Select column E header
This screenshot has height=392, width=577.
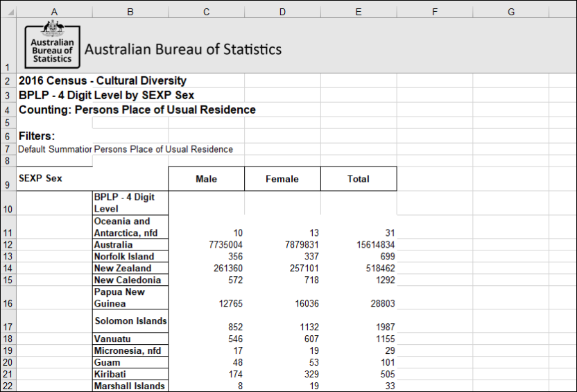coord(359,12)
